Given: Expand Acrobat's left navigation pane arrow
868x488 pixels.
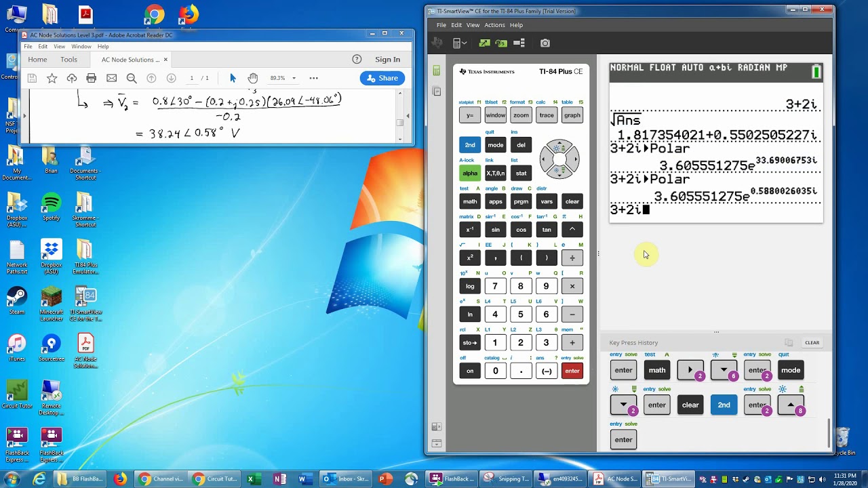Looking at the screenshot, I should pyautogui.click(x=24, y=116).
